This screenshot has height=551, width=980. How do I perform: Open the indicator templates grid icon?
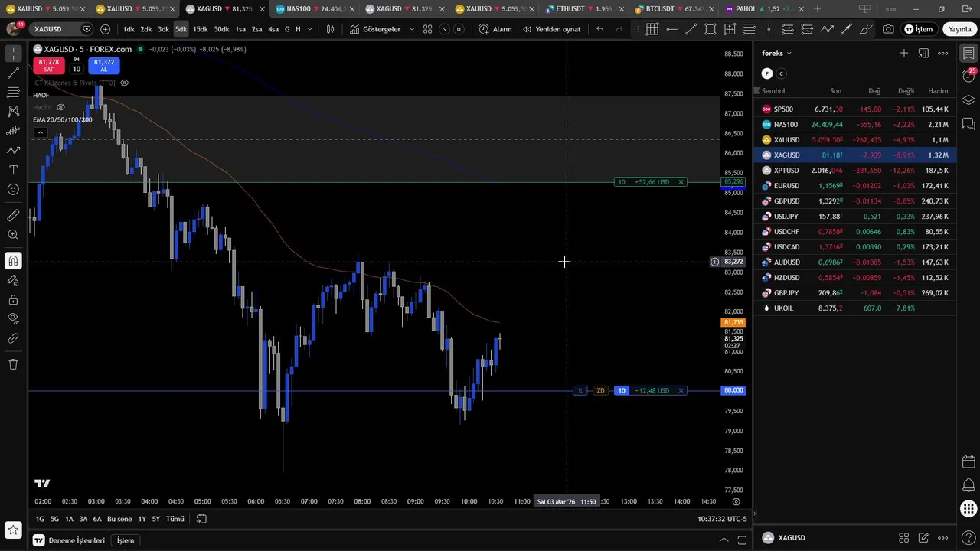[x=428, y=29]
